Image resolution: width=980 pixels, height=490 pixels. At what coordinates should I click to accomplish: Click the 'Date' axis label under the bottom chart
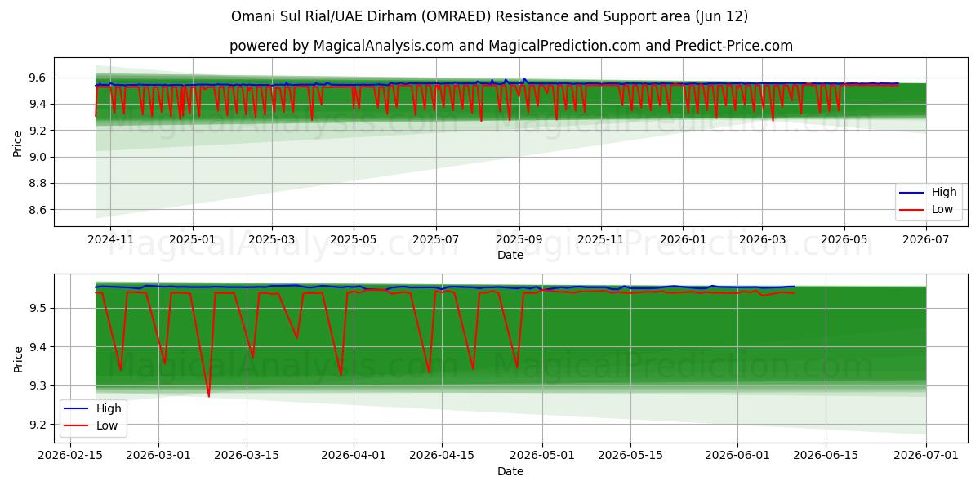pos(510,471)
